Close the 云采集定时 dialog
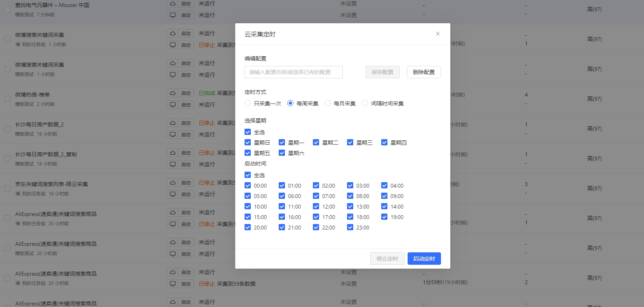The image size is (644, 307). 437,34
